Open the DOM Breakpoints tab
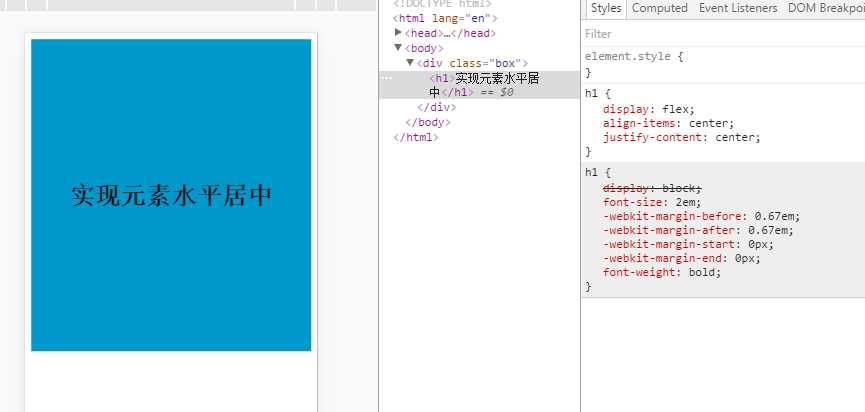 pos(826,8)
